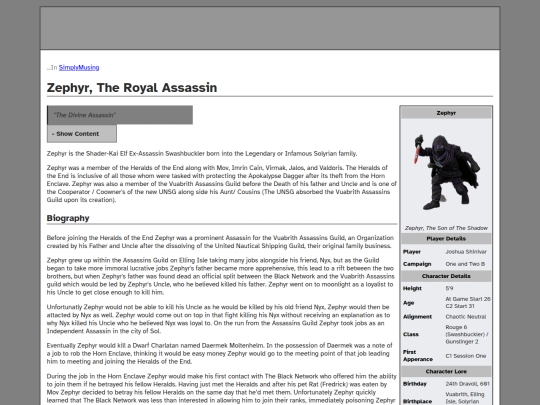The width and height of the screenshot is (540, 405).
Task: Click the paragraph starting "Zephyr grew up within"
Action: (221, 276)
